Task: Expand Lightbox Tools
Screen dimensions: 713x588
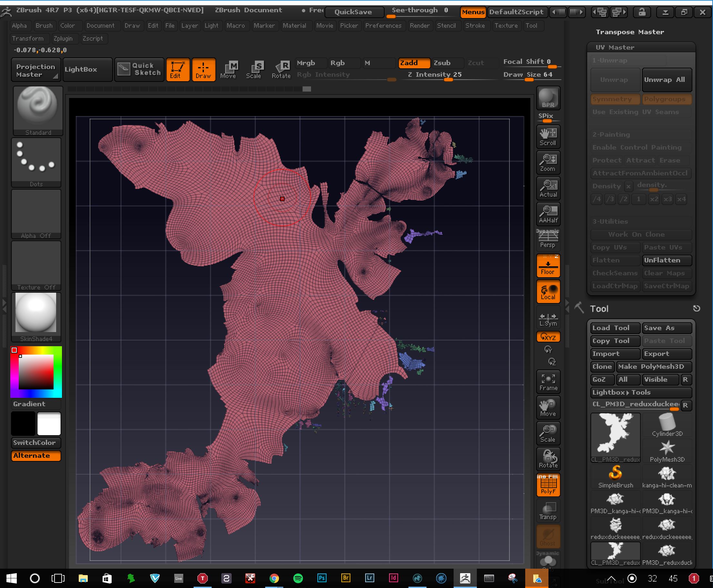Action: (640, 393)
